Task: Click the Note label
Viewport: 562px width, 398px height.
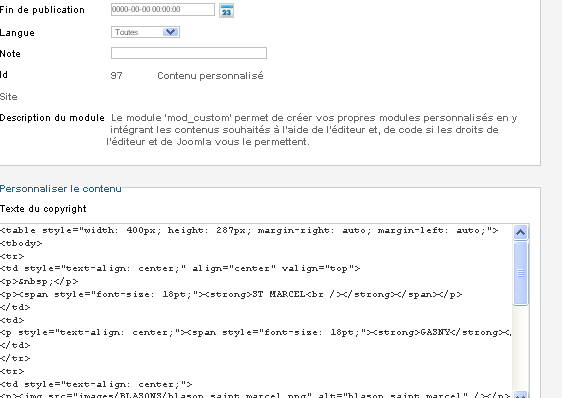Action: 10,54
